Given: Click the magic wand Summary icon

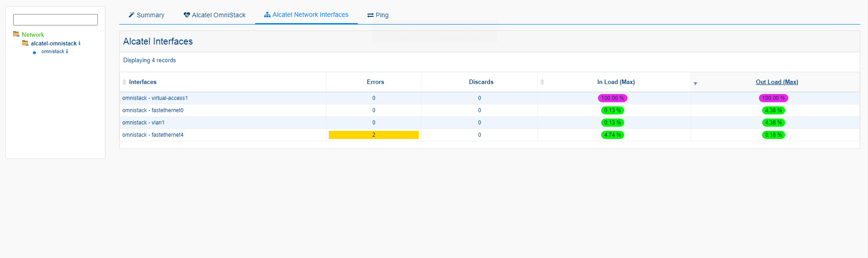Looking at the screenshot, I should [131, 15].
